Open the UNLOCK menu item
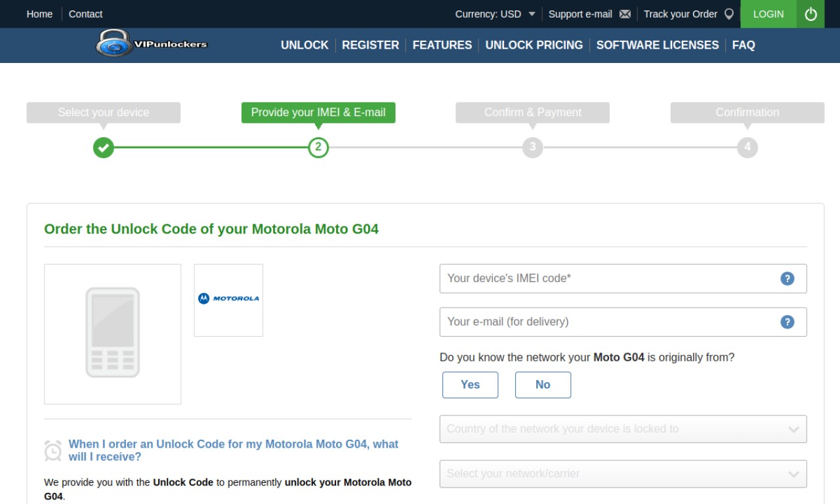The image size is (840, 504). [x=304, y=45]
